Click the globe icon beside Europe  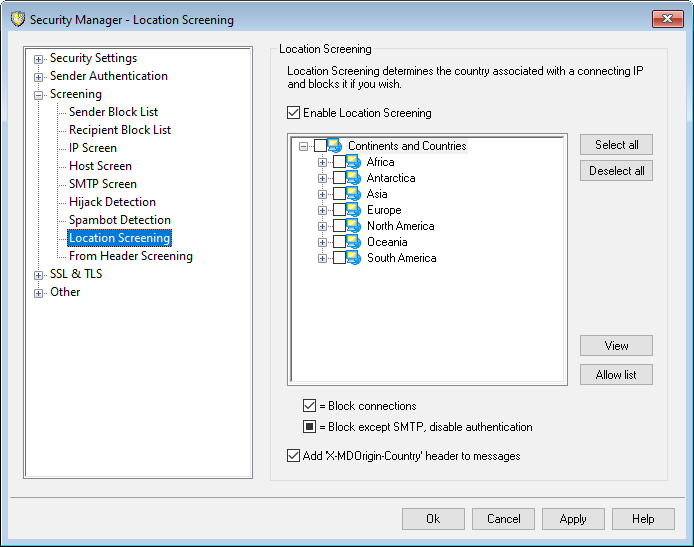click(x=353, y=210)
